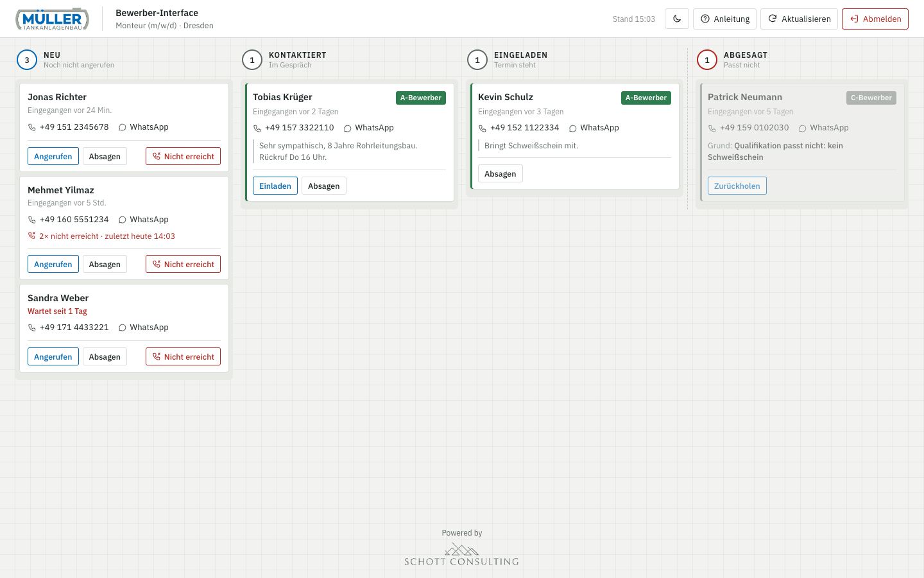Viewport: 924px width, 578px height.
Task: Reject Kevin Schulz with Absagen
Action: pyautogui.click(x=501, y=173)
